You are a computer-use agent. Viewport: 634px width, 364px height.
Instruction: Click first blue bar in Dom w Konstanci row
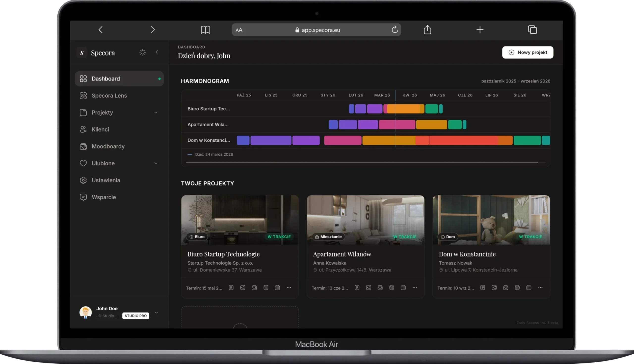pyautogui.click(x=243, y=140)
